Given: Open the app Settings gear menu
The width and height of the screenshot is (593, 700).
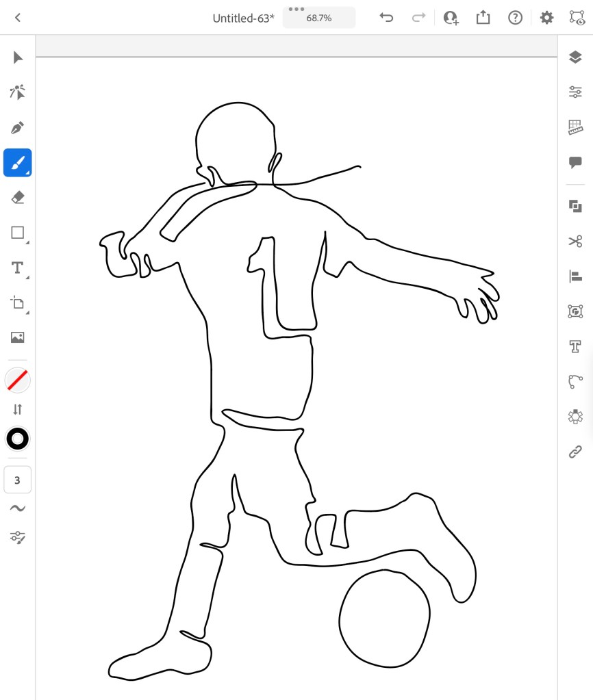Looking at the screenshot, I should coord(546,18).
